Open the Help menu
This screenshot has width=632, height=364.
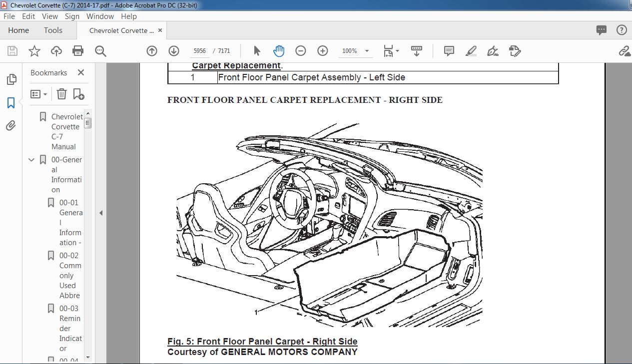tap(129, 16)
